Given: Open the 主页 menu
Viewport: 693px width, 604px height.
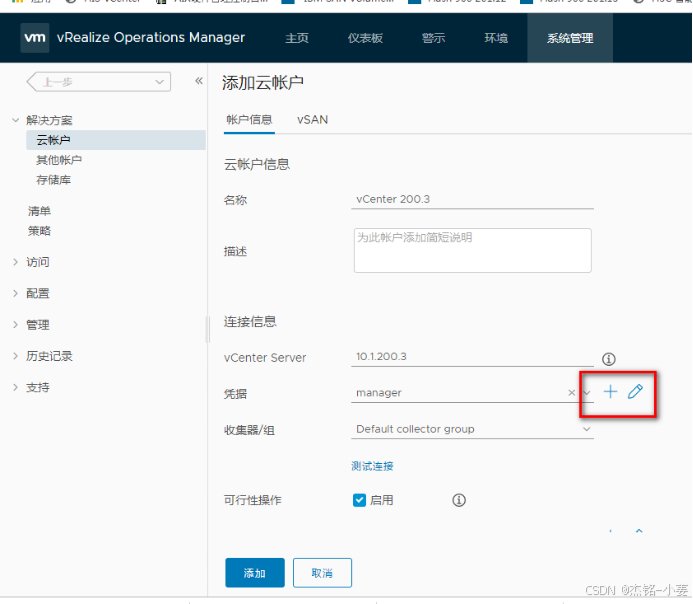Looking at the screenshot, I should [x=297, y=38].
